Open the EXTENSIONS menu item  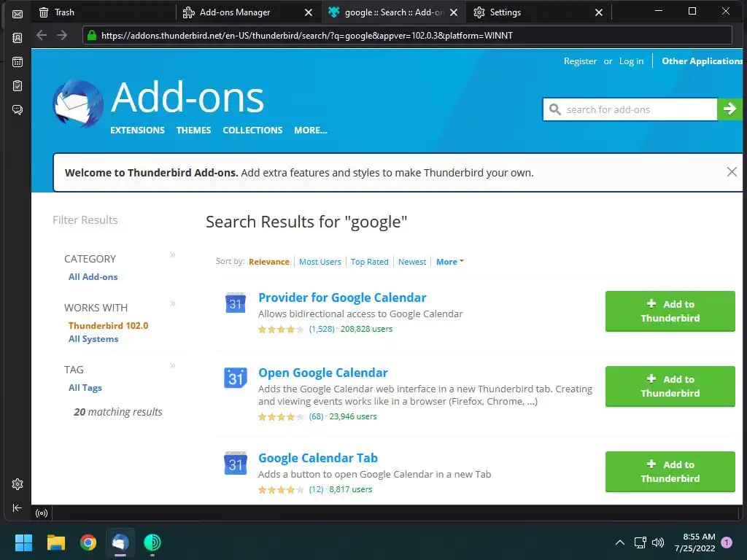coord(137,130)
